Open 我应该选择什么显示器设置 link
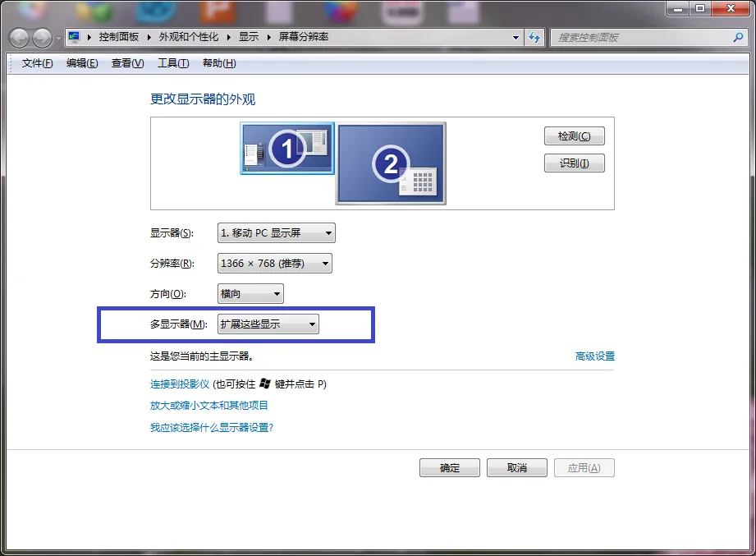The width and height of the screenshot is (756, 556). tap(212, 428)
